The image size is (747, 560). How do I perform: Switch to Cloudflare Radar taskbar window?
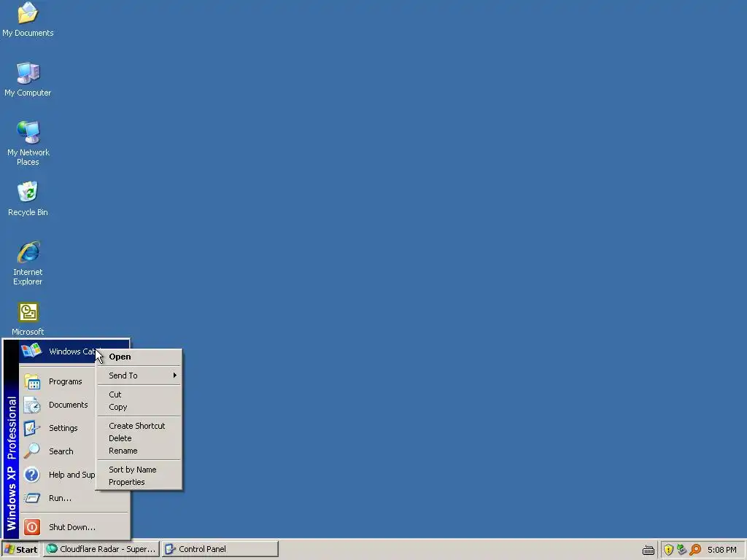pos(101,549)
